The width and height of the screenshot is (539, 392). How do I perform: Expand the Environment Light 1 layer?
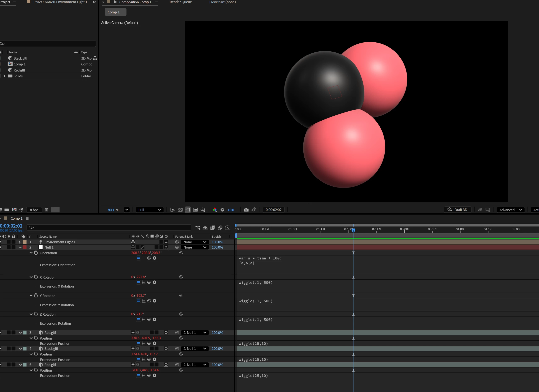[20, 242]
